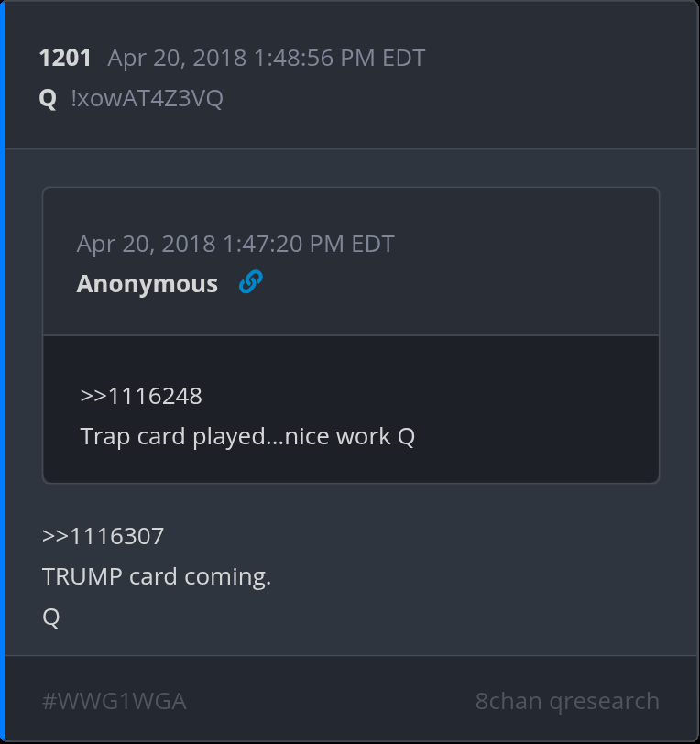Screen dimensions: 700x744
Task: Click the footer bar between hashtag and source
Action: tap(331, 701)
